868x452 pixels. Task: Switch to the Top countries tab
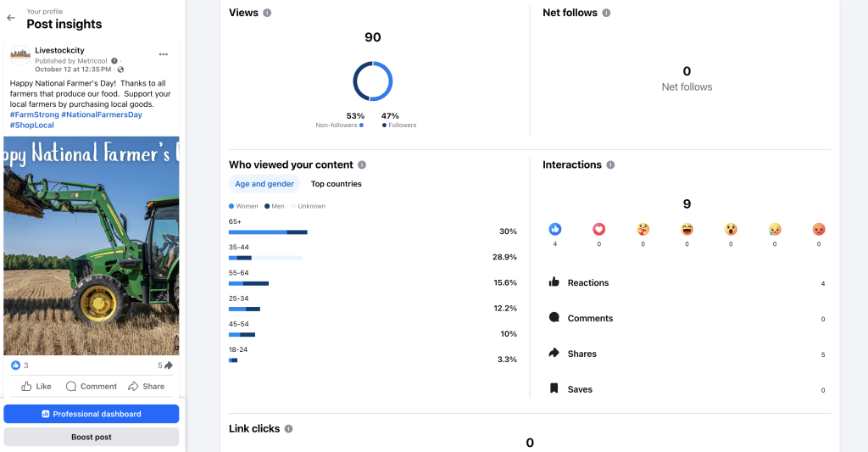[x=336, y=184]
